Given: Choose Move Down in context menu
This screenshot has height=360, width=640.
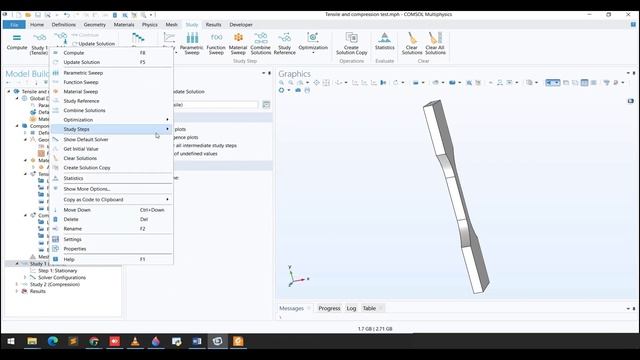Looking at the screenshot, I should 111,210.
